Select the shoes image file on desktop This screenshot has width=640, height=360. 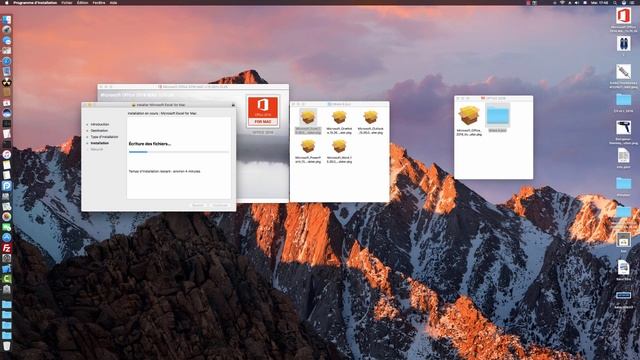click(x=623, y=44)
